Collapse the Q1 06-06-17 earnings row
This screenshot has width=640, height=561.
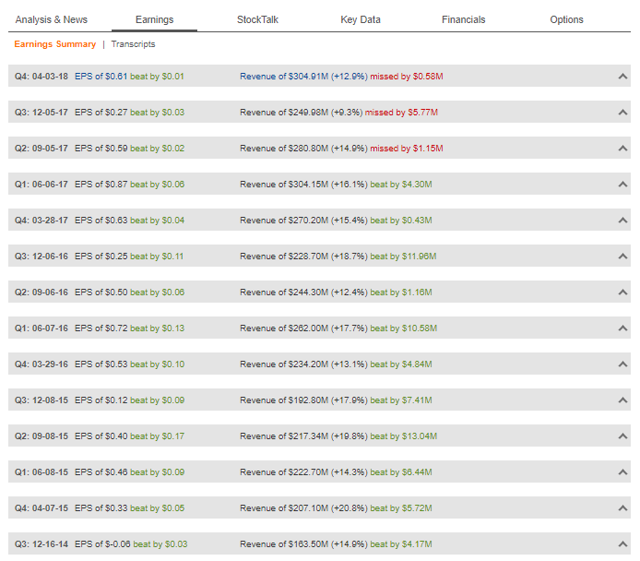(x=622, y=184)
